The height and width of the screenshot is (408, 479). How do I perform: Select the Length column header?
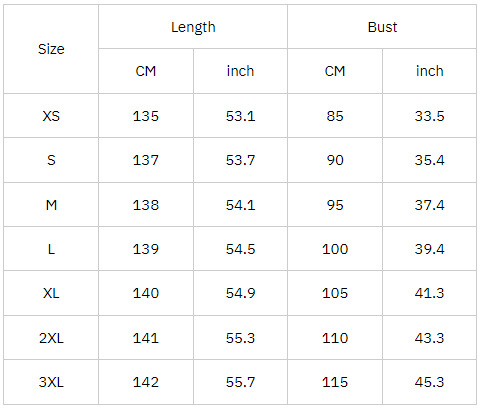point(193,27)
